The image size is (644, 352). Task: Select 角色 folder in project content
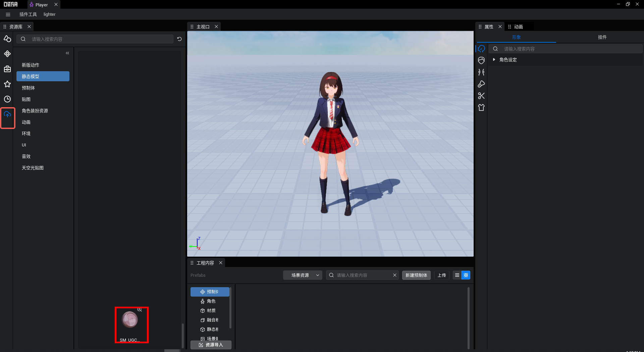click(x=210, y=301)
